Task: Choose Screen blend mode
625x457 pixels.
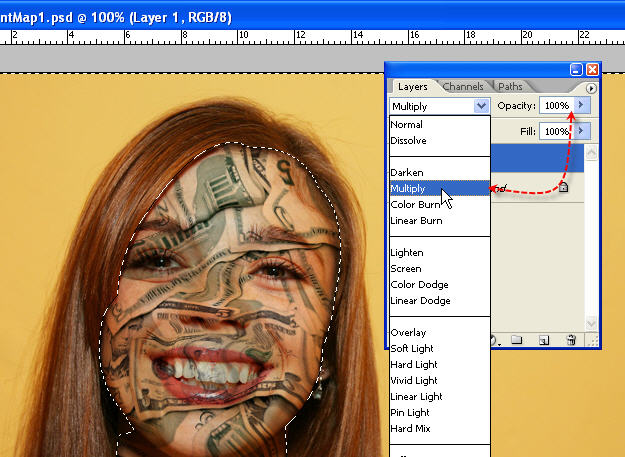Action: pyautogui.click(x=440, y=269)
